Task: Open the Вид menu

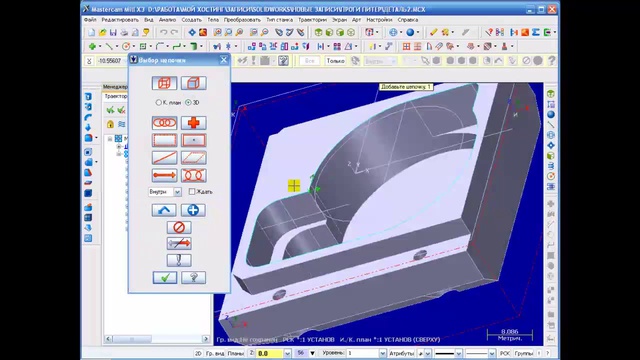Action: [149, 20]
